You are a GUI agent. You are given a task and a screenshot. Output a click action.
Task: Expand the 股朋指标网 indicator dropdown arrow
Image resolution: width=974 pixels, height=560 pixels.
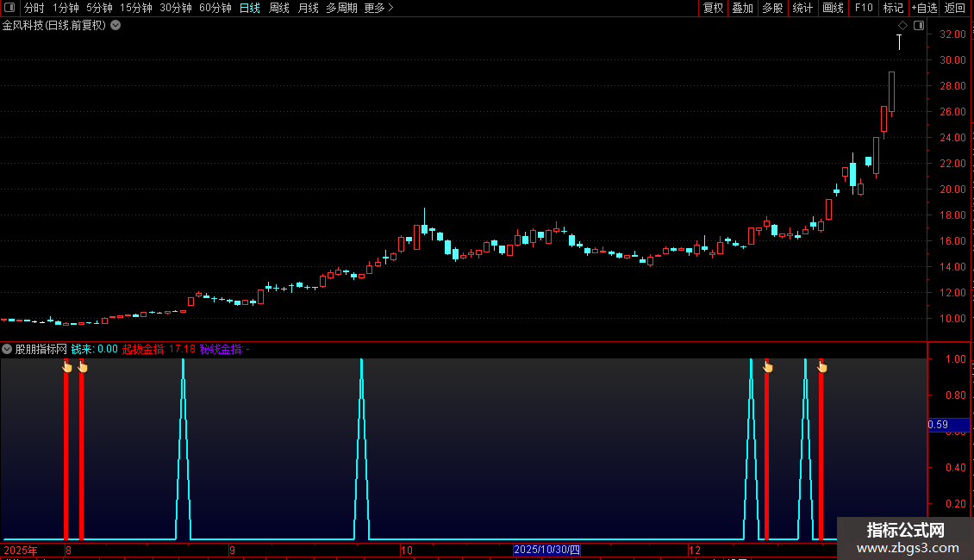[x=7, y=349]
